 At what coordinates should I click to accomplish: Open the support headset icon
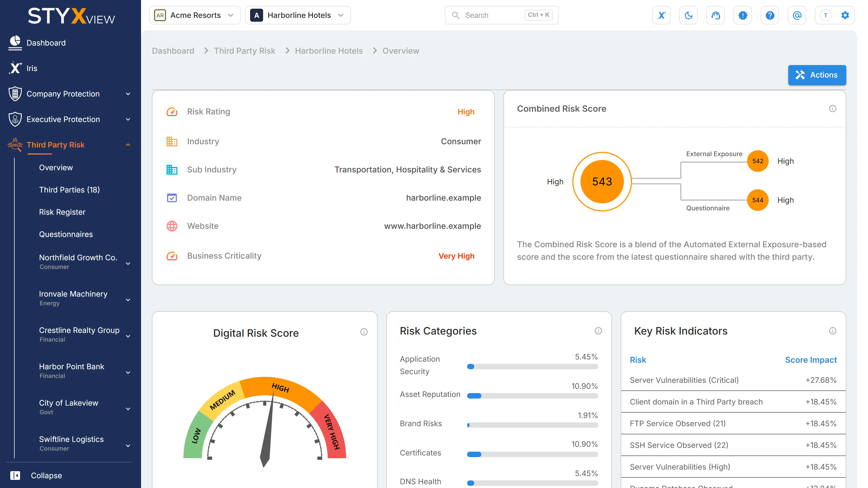coord(715,15)
